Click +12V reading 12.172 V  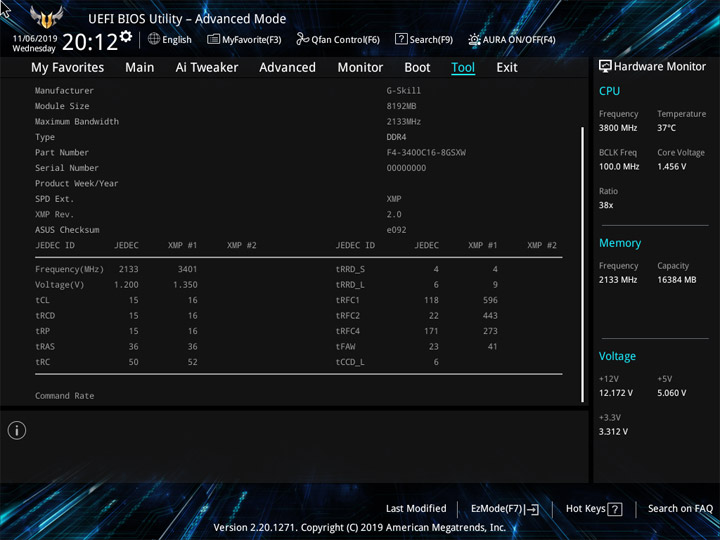pyautogui.click(x=615, y=393)
